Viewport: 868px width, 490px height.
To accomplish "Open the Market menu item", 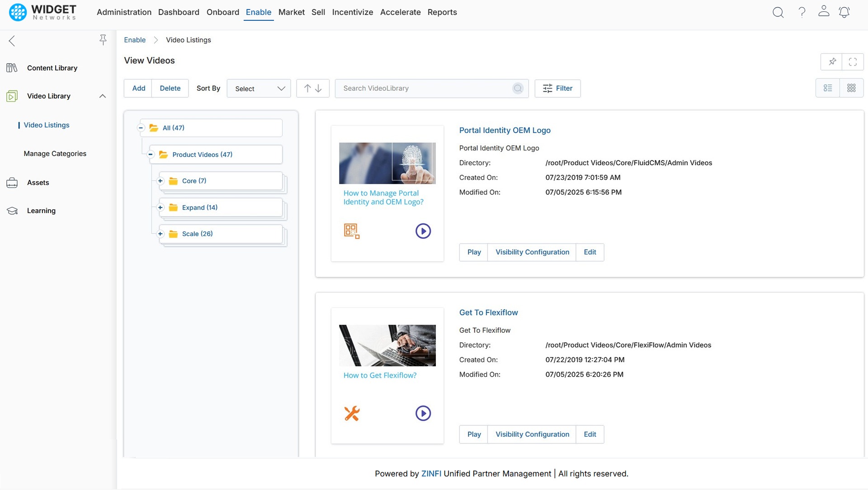I will coord(292,12).
